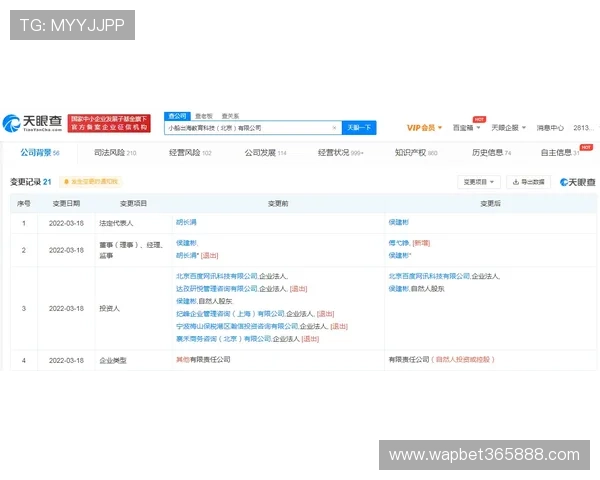Open 北京百度网讯科技有限公司 link in before column
Viewport: 600px width, 480px height.
click(x=217, y=276)
